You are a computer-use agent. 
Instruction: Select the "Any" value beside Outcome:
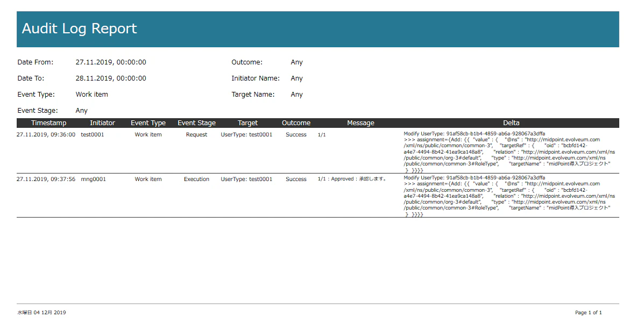(296, 62)
